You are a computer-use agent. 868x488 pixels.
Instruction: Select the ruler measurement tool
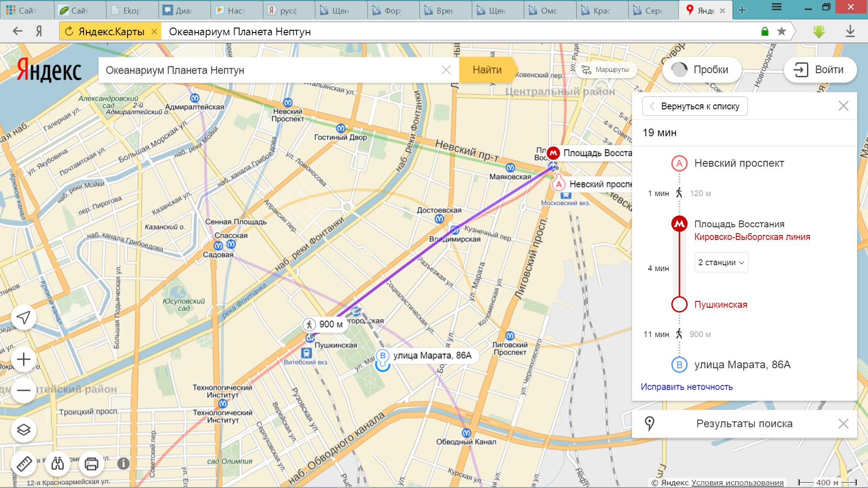point(24,464)
